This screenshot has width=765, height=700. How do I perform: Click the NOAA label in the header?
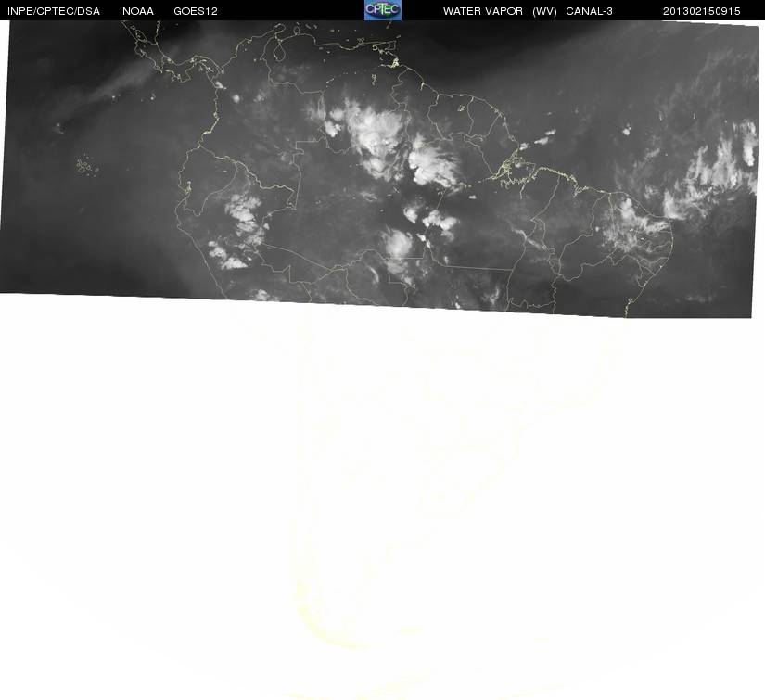[x=138, y=11]
